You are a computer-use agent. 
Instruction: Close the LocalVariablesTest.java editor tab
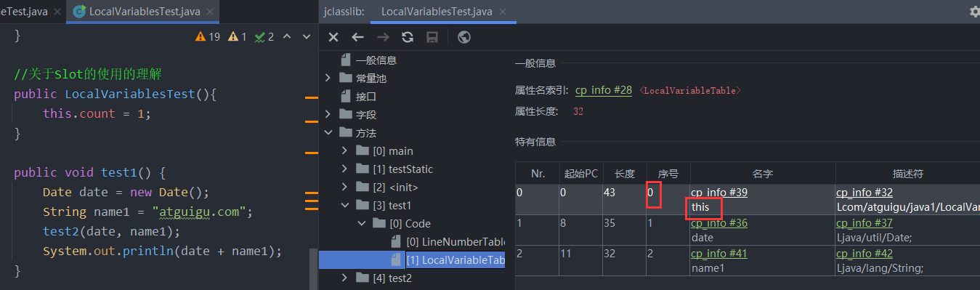click(209, 12)
